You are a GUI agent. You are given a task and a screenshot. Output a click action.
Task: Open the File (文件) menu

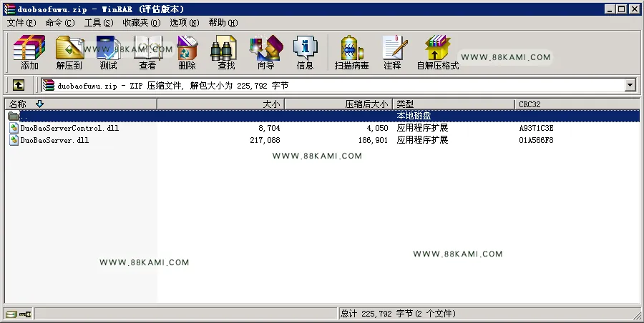click(x=21, y=23)
